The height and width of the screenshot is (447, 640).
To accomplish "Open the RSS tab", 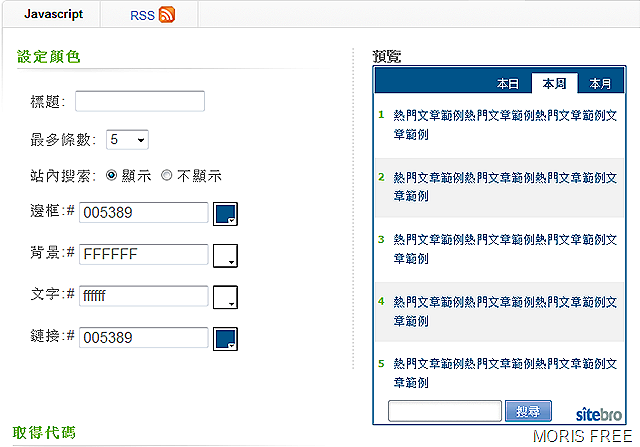I will point(150,15).
